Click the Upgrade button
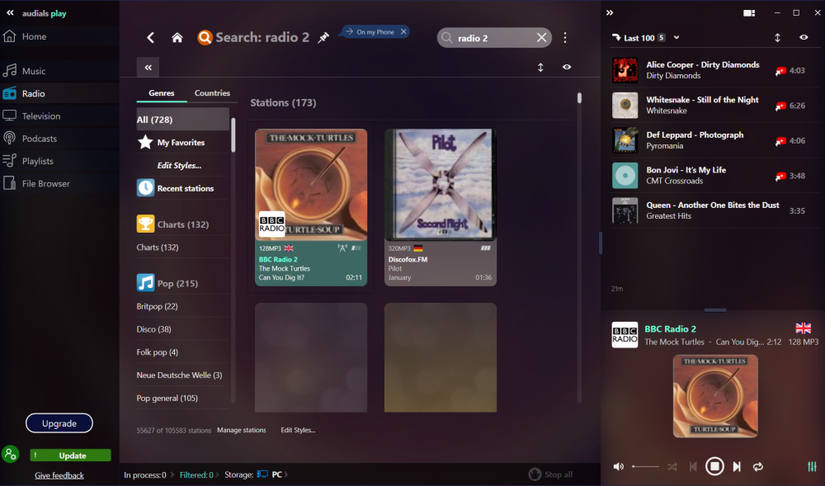 (59, 423)
